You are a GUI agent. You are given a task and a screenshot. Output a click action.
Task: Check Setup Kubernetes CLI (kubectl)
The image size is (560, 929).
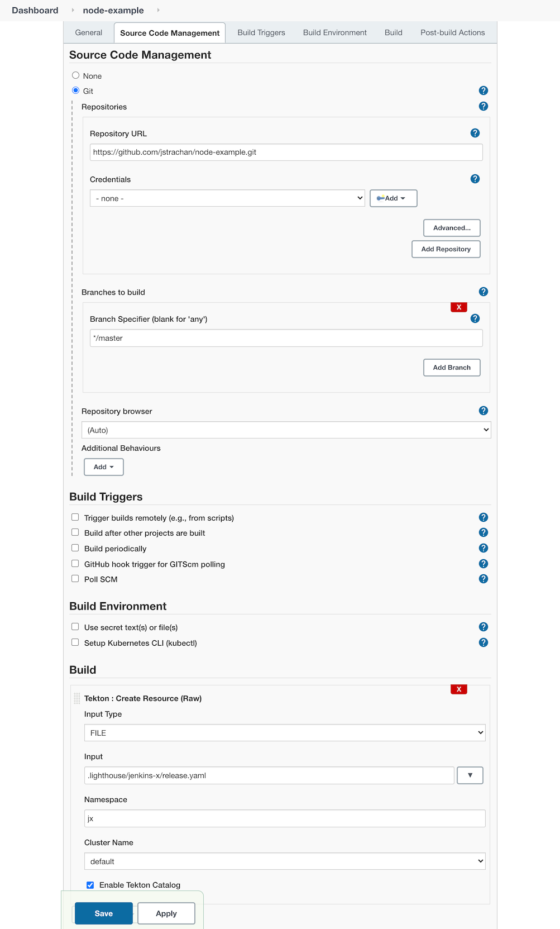[x=75, y=642]
